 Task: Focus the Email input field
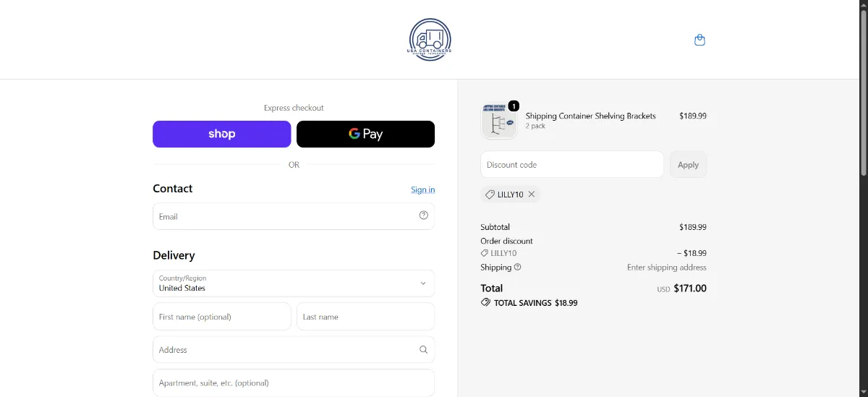(x=294, y=216)
